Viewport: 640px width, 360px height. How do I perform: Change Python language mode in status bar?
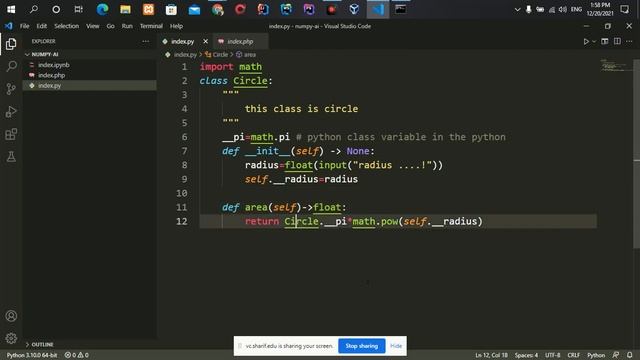(x=596, y=355)
